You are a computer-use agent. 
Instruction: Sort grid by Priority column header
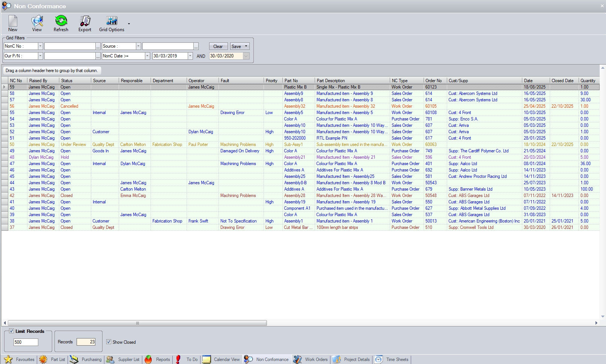pyautogui.click(x=271, y=81)
